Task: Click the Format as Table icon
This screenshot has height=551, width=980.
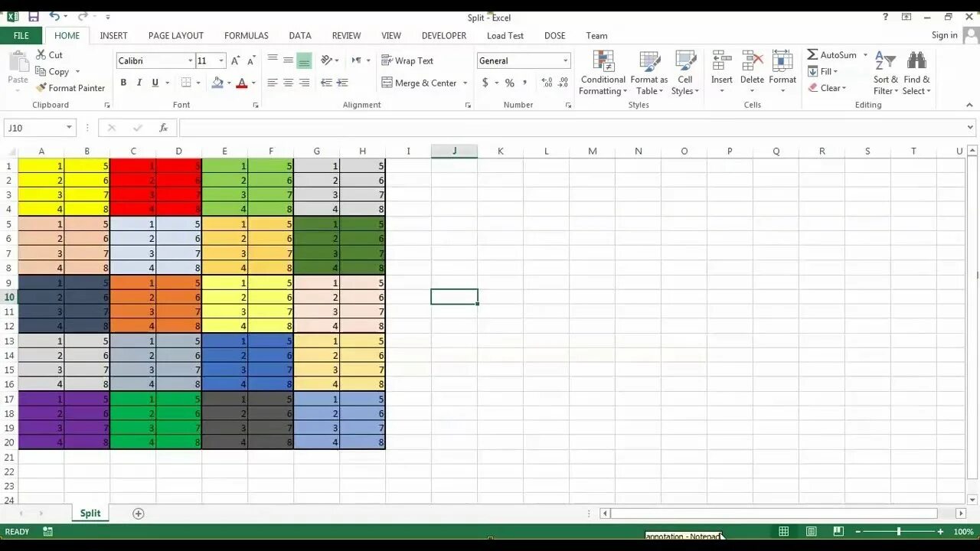Action: pyautogui.click(x=649, y=61)
